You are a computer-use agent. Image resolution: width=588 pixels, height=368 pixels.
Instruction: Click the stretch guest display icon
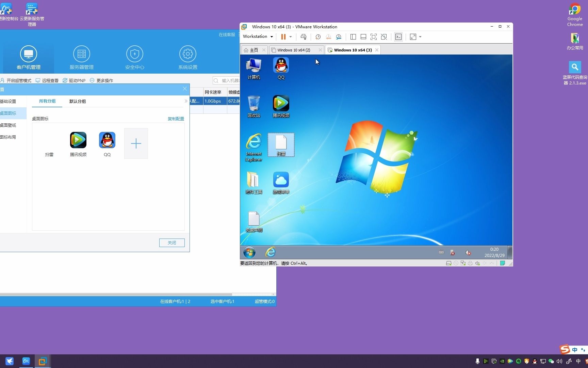pos(413,37)
